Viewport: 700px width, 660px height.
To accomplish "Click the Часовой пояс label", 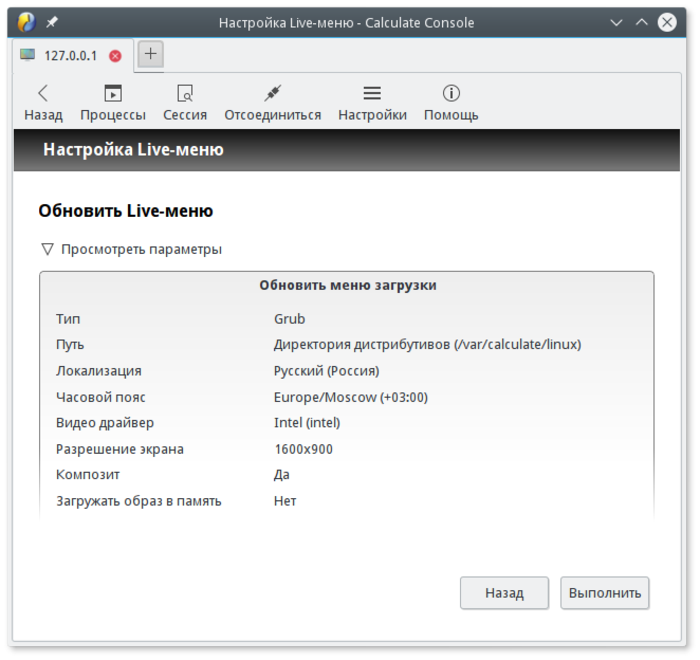I will (x=100, y=397).
